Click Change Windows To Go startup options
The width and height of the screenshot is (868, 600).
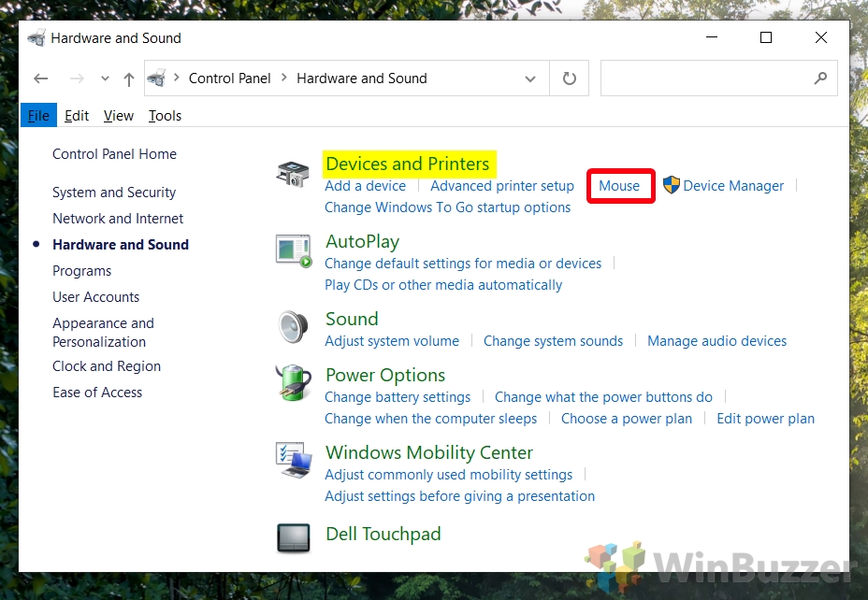click(x=447, y=207)
